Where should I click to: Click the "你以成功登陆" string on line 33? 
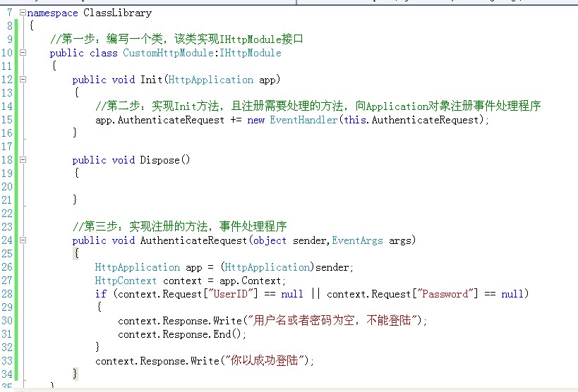[265, 360]
